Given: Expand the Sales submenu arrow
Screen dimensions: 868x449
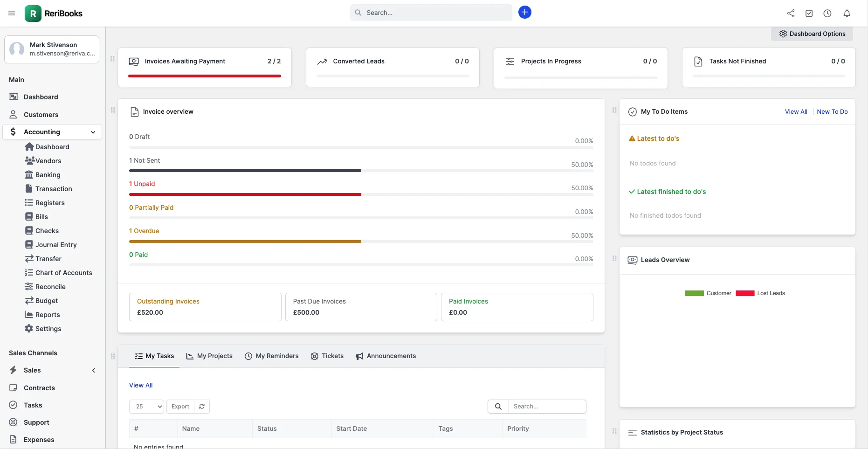Looking at the screenshot, I should (94, 371).
